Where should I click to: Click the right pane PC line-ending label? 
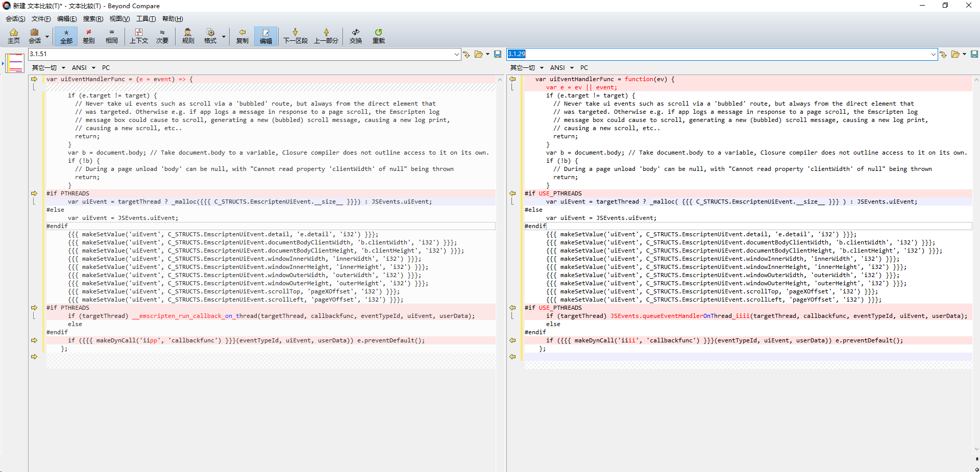[x=584, y=68]
